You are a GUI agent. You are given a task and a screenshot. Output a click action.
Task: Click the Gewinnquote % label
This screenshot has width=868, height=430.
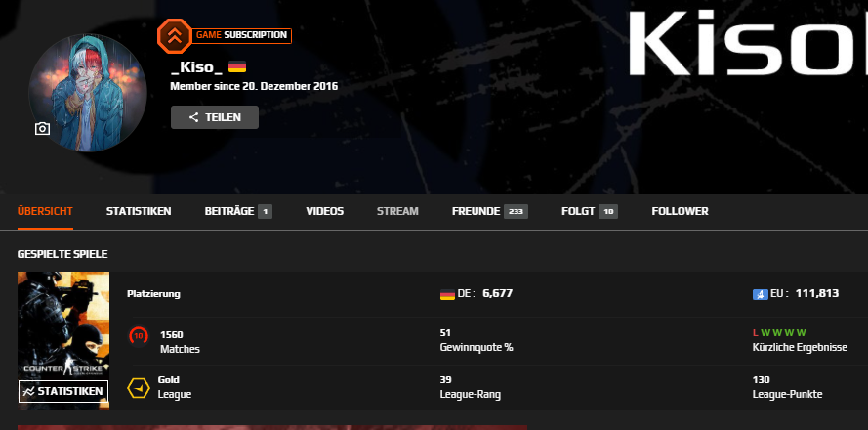coord(476,348)
